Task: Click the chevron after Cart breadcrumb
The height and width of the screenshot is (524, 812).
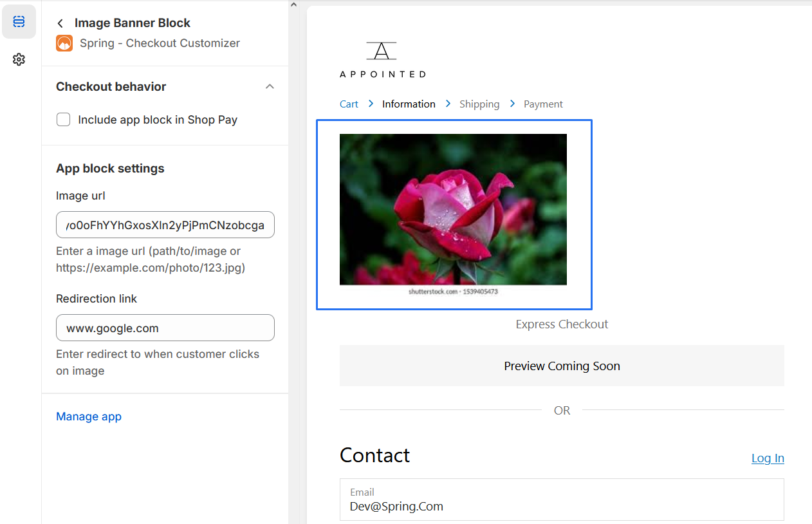Action: (371, 104)
